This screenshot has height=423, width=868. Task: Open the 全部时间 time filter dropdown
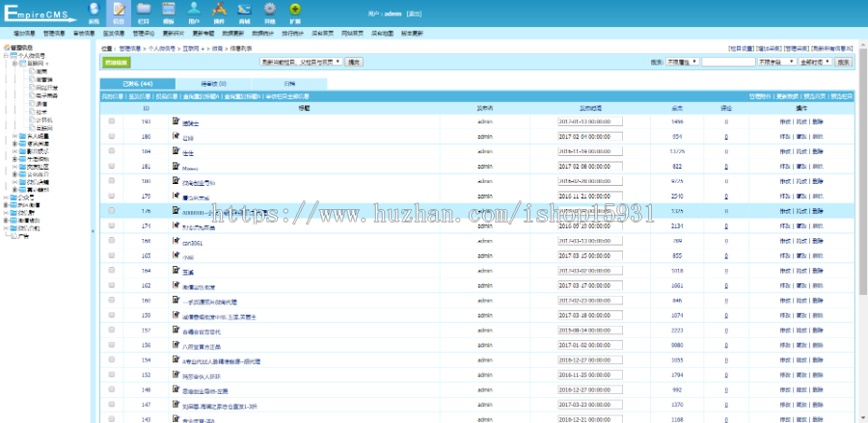tap(815, 62)
